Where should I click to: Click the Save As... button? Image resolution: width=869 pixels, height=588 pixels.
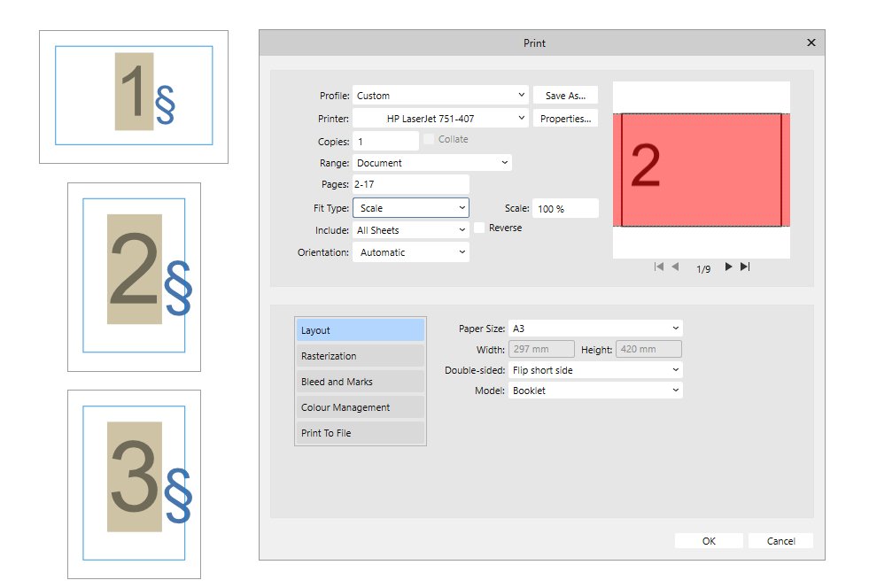(565, 96)
